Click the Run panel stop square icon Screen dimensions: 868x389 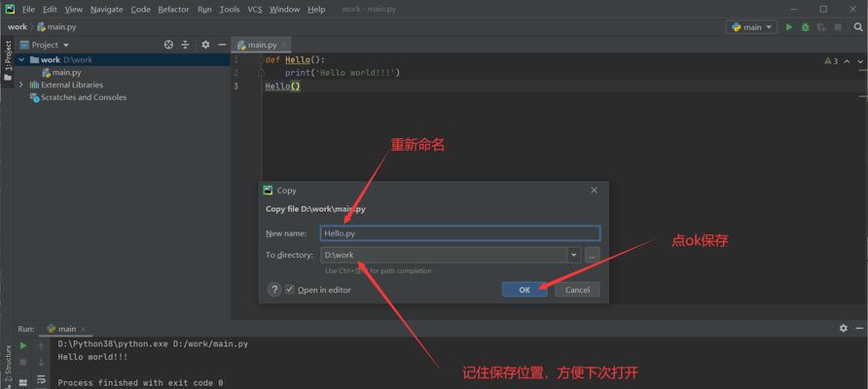click(x=23, y=363)
